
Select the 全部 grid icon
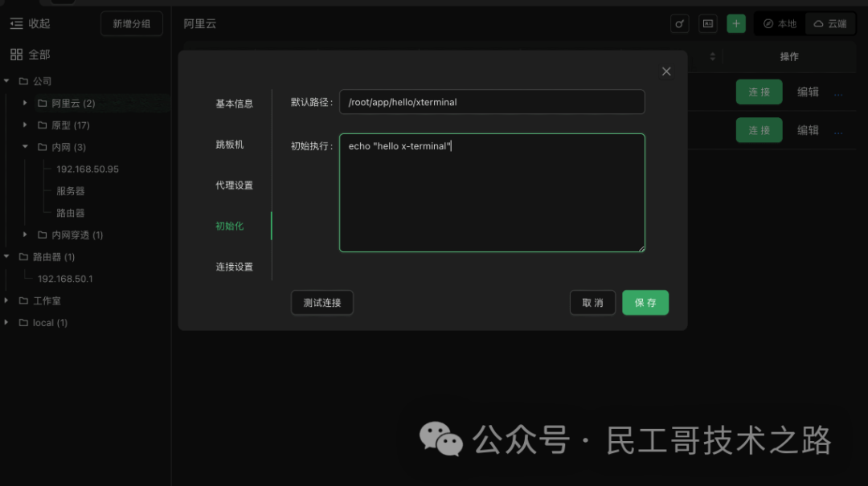[x=17, y=55]
